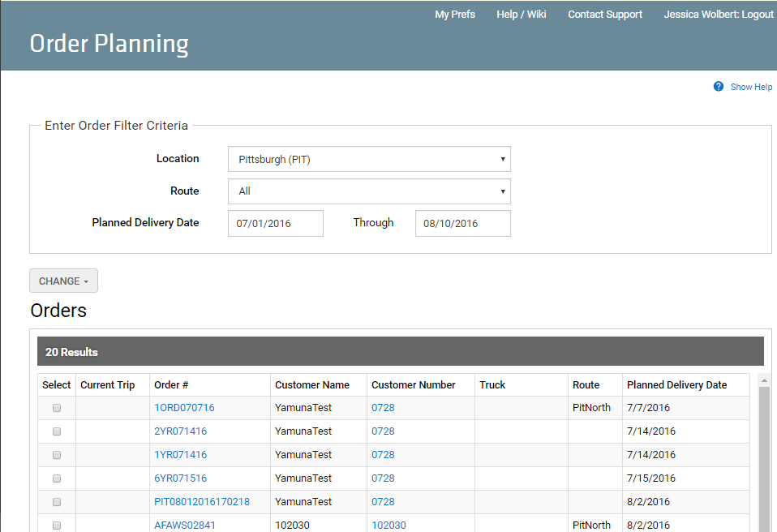Expand the Location dropdown showing Pittsburgh (PIT)
The image size is (777, 532).
coord(369,159)
